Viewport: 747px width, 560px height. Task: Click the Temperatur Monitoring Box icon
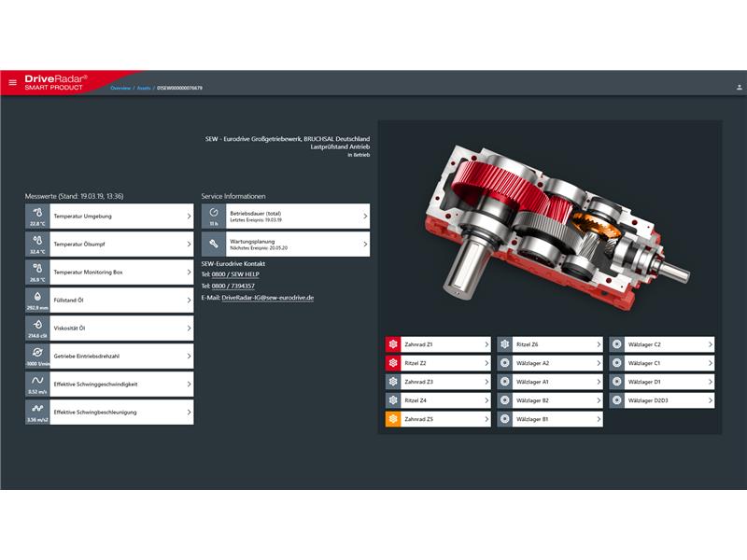tap(37, 268)
